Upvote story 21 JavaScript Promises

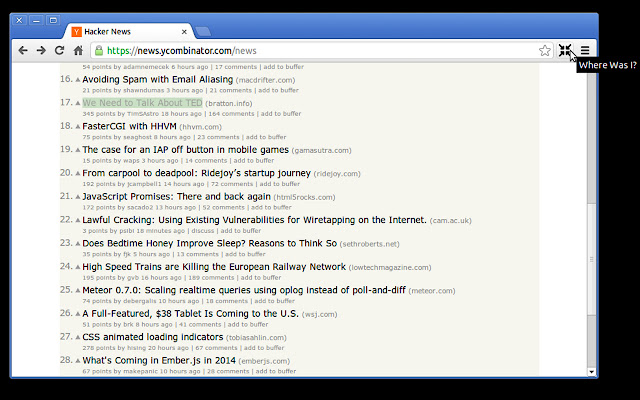[78, 197]
